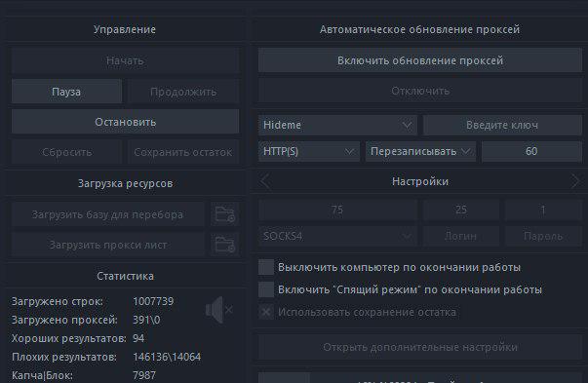Click the 'Остановить' button
The height and width of the screenshot is (383, 588).
pos(125,122)
